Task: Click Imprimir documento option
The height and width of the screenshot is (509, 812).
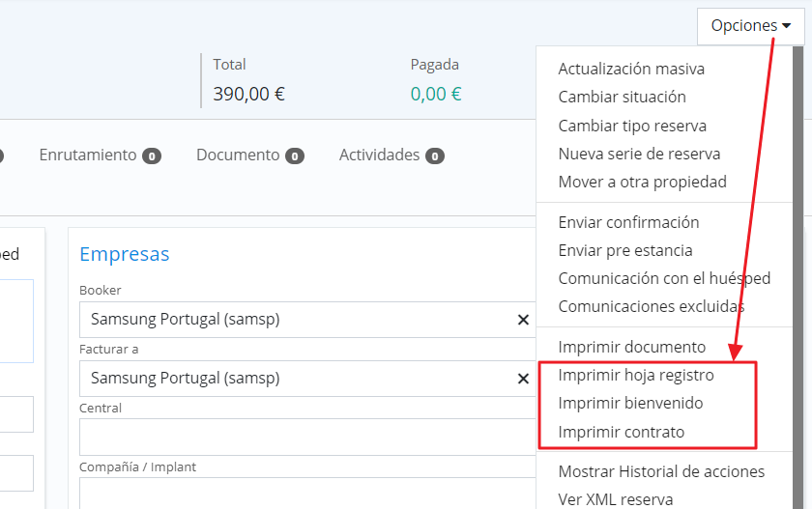Action: point(632,347)
